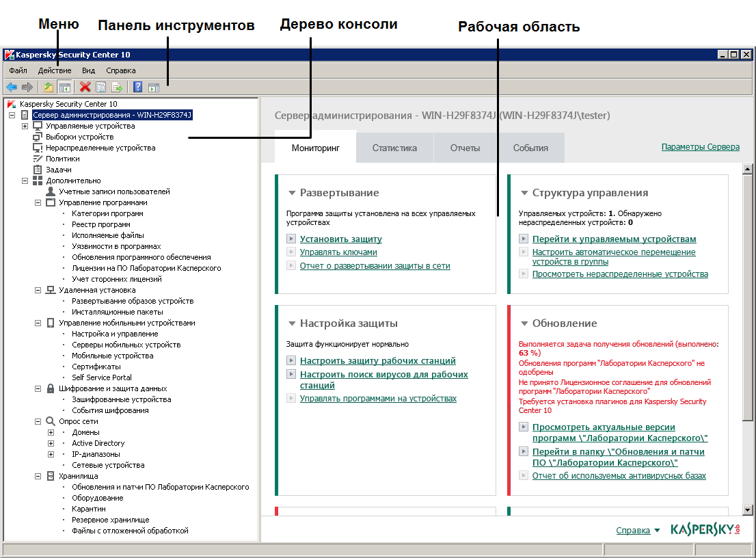
Task: Click the arrow icon beside Установить защиту
Action: click(291, 239)
